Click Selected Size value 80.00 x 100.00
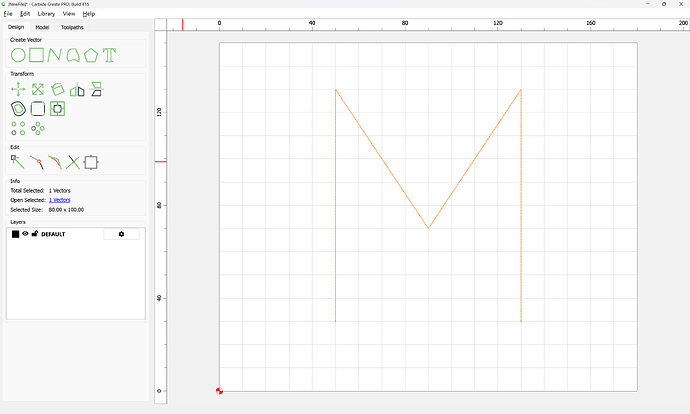The height and width of the screenshot is (414, 690). point(66,210)
